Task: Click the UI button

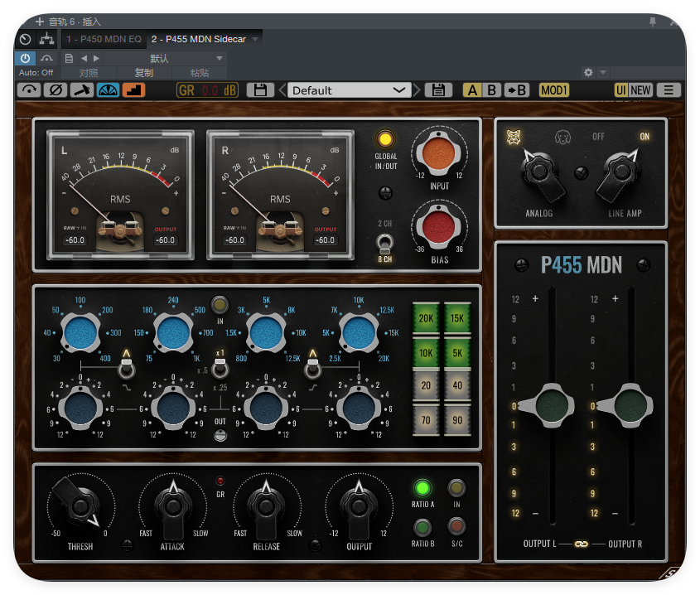Action: click(620, 90)
